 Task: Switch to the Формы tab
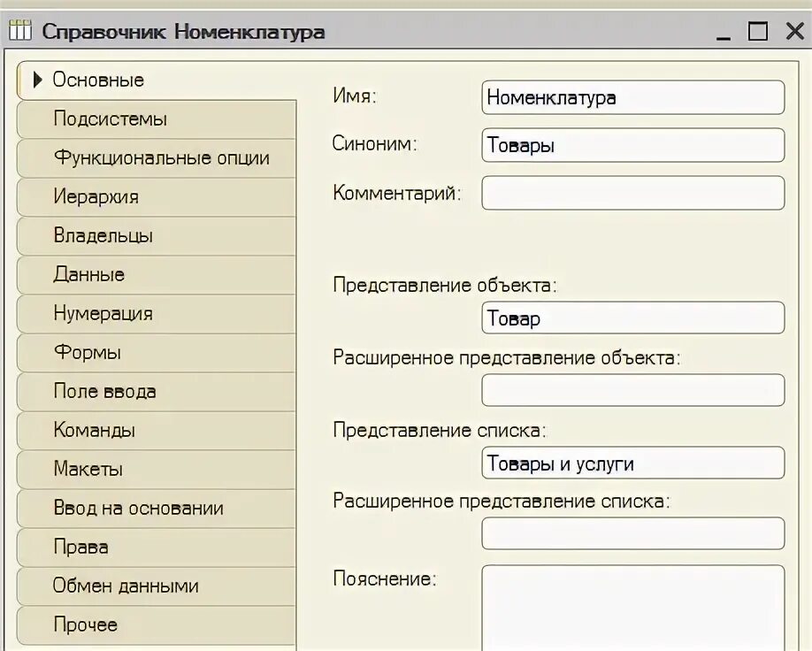157,353
